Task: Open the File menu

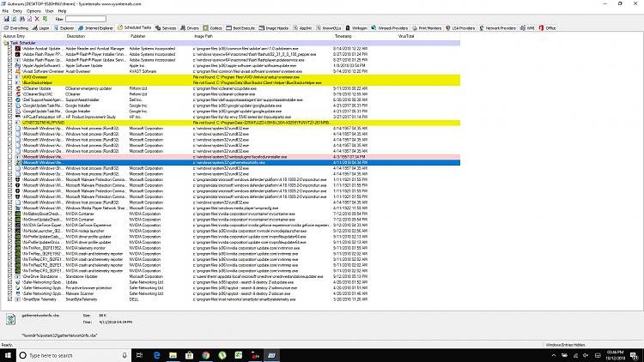Action: tap(5, 11)
